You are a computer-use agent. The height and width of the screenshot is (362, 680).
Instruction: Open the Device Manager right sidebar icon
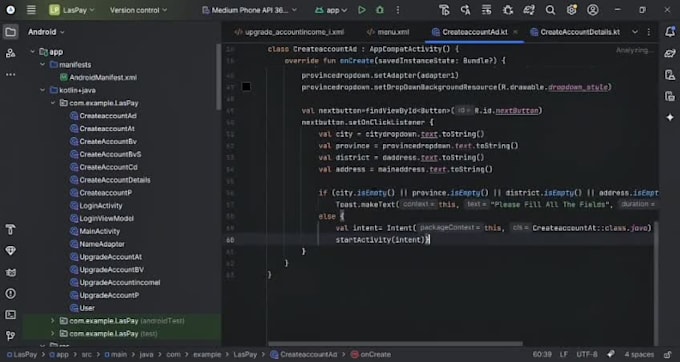click(x=670, y=75)
